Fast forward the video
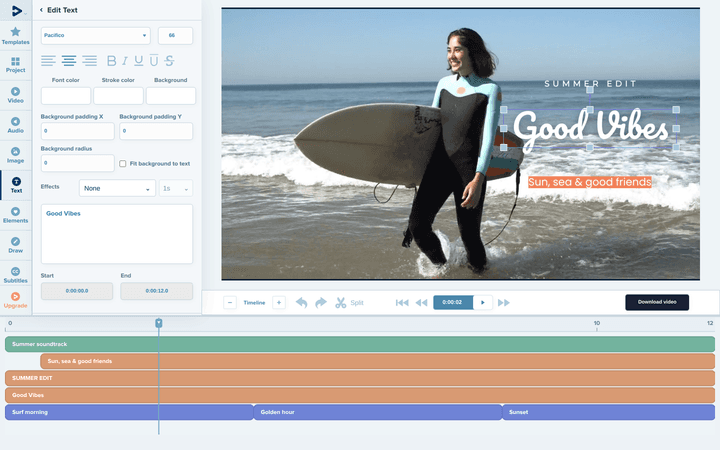720x450 pixels. [x=504, y=303]
